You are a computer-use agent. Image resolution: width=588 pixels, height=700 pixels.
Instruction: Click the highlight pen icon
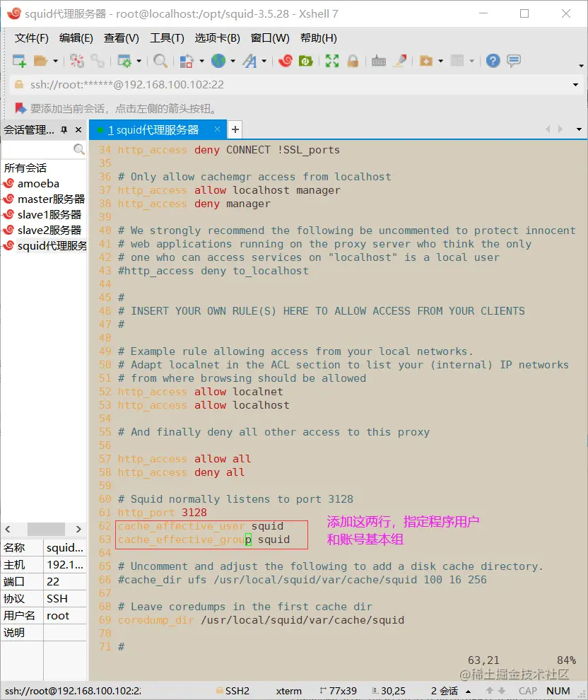(400, 61)
